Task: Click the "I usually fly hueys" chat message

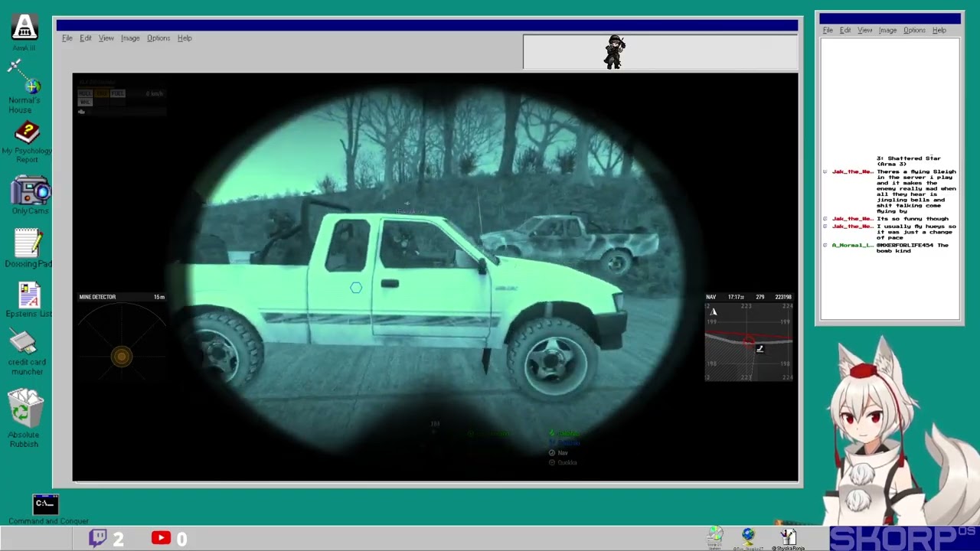Action: (916, 232)
